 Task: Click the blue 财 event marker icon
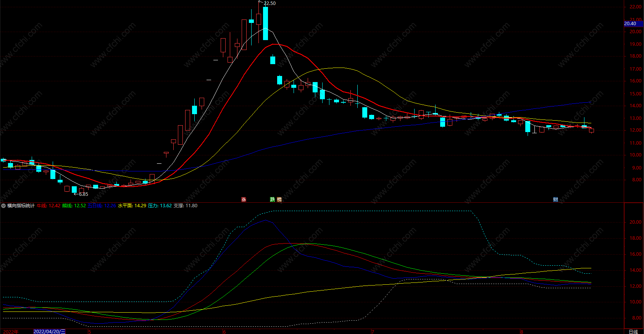(x=555, y=200)
